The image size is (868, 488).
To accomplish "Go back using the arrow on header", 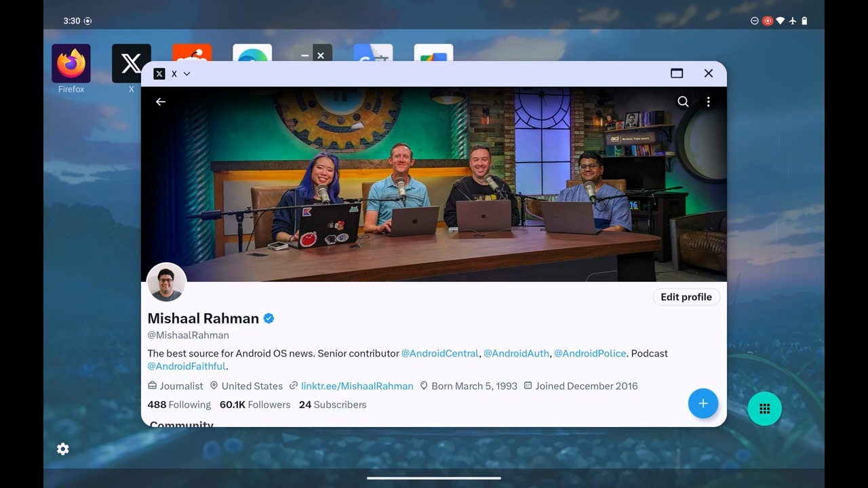I will (161, 102).
